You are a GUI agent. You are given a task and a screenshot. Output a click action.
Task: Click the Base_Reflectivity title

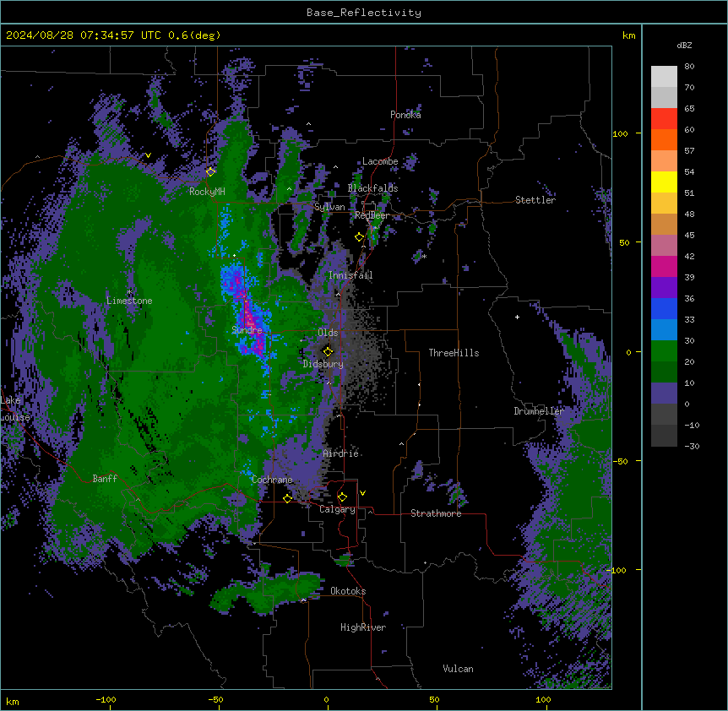(364, 13)
